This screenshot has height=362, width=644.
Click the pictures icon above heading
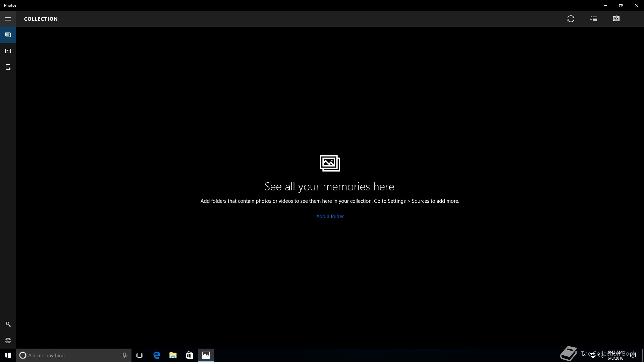click(330, 163)
